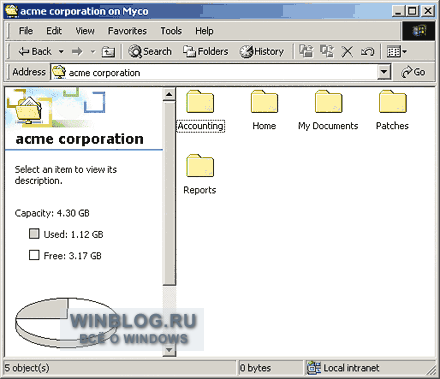Open the History pane
Screen dimensions: 440x379
click(262, 52)
